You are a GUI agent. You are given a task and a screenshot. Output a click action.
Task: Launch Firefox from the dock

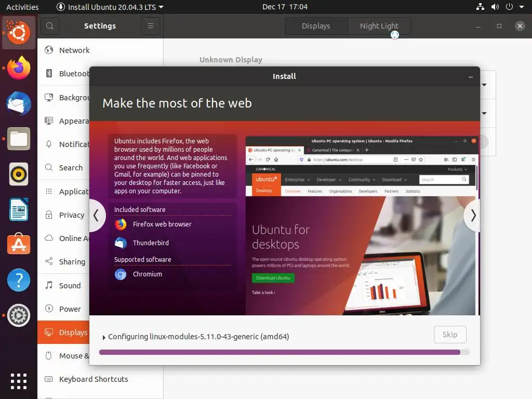point(19,68)
